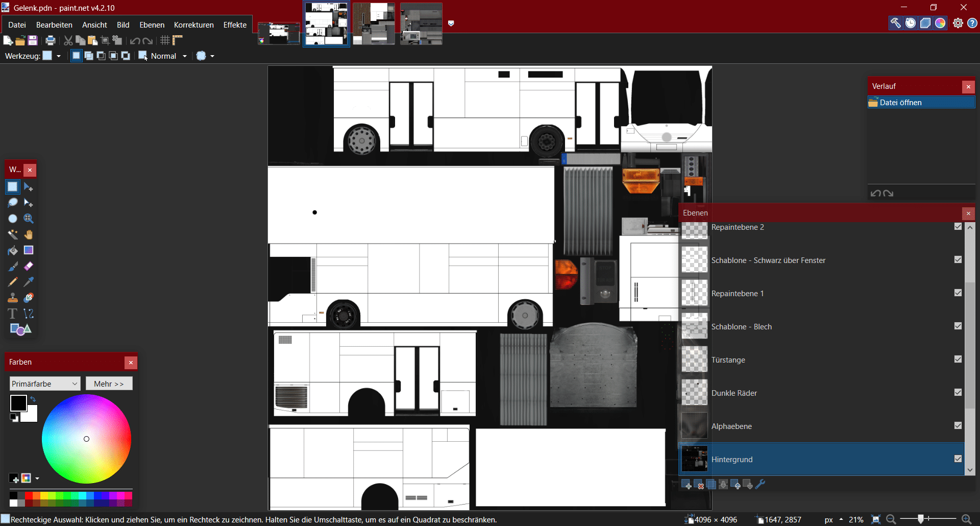This screenshot has width=980, height=526.
Task: Click the secondary white color swatch
Action: 32,416
